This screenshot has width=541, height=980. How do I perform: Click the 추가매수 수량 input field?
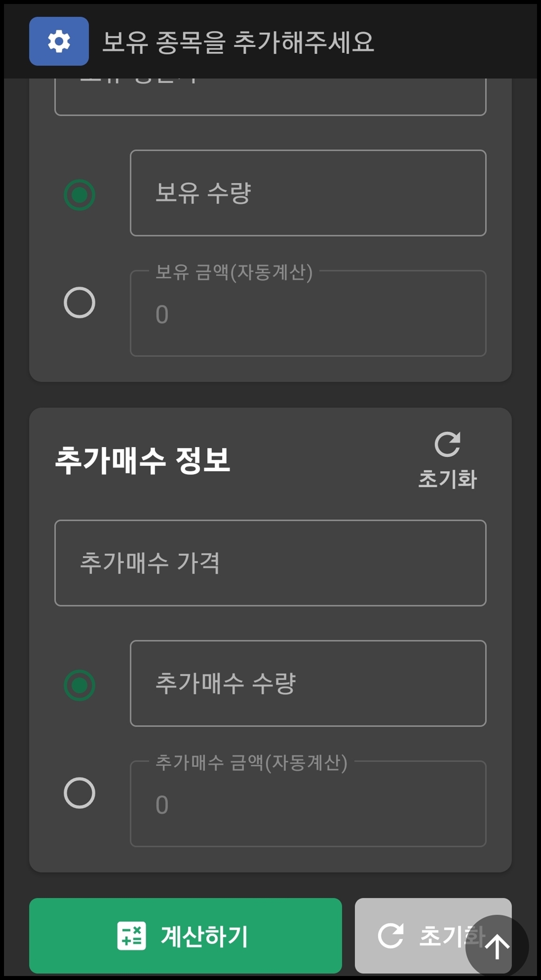tap(308, 684)
